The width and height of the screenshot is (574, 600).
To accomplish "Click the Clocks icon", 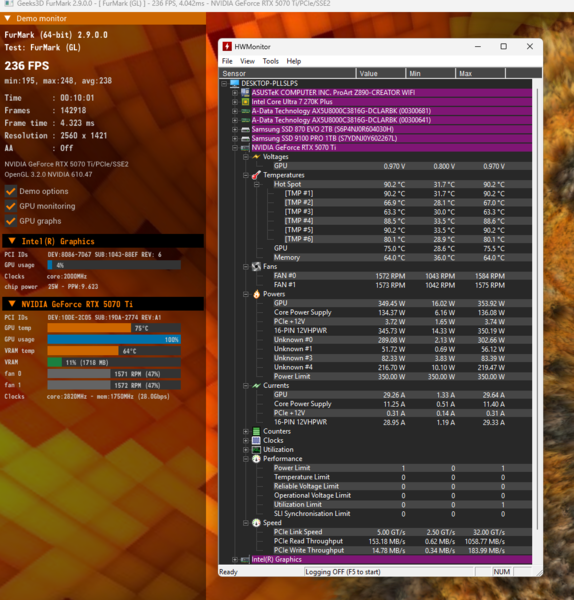I will (256, 440).
